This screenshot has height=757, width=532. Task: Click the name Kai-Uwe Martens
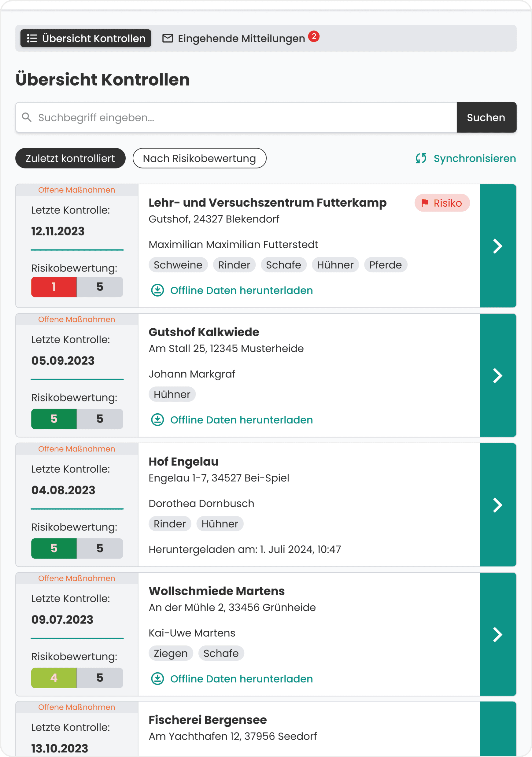(192, 633)
